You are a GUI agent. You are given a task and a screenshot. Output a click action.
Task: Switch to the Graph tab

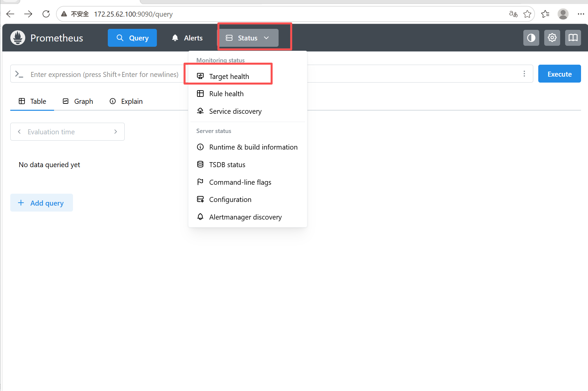pyautogui.click(x=78, y=101)
